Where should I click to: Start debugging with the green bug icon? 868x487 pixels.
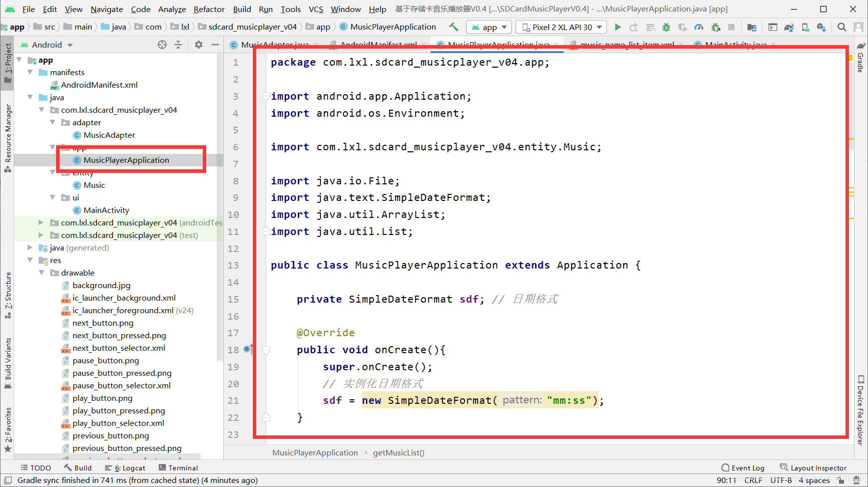pyautogui.click(x=666, y=27)
